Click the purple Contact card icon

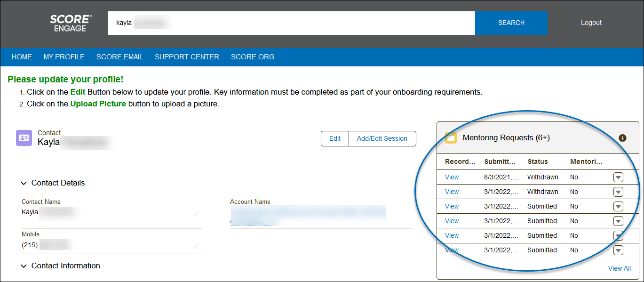[24, 138]
